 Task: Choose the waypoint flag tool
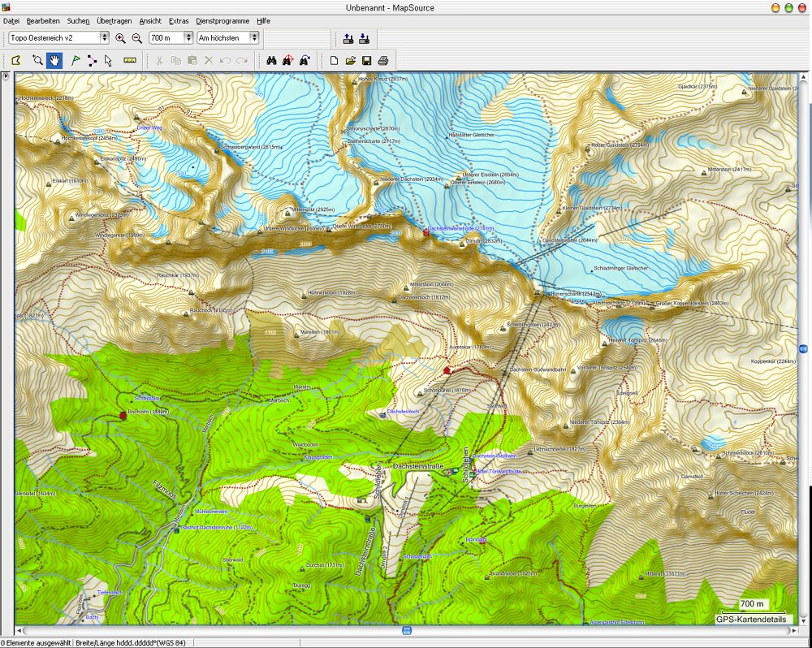click(76, 60)
